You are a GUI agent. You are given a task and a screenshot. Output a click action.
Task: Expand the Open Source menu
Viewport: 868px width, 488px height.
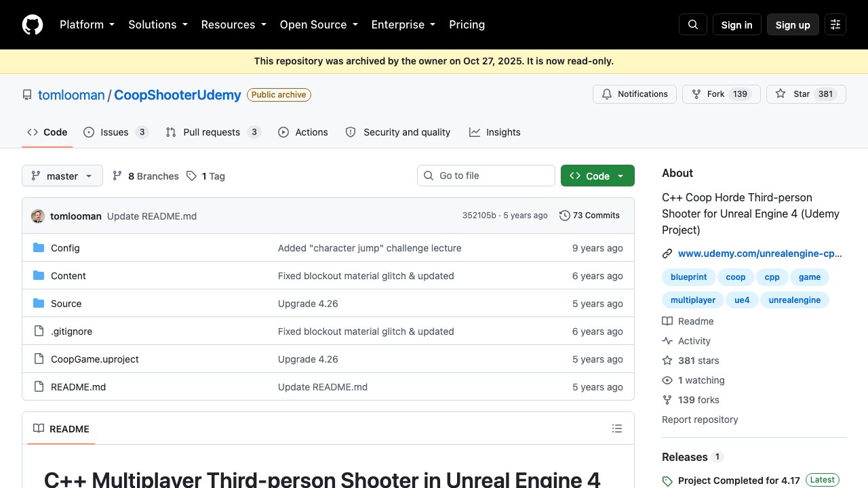319,24
